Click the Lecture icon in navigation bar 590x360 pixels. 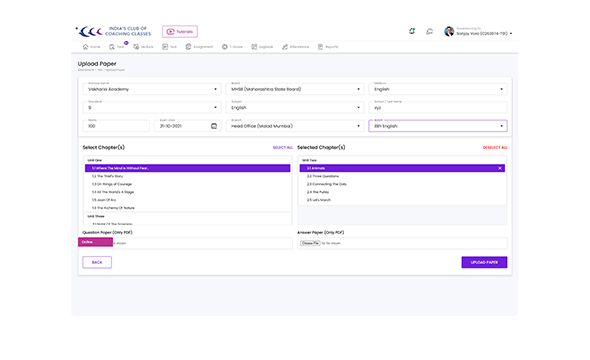[136, 47]
